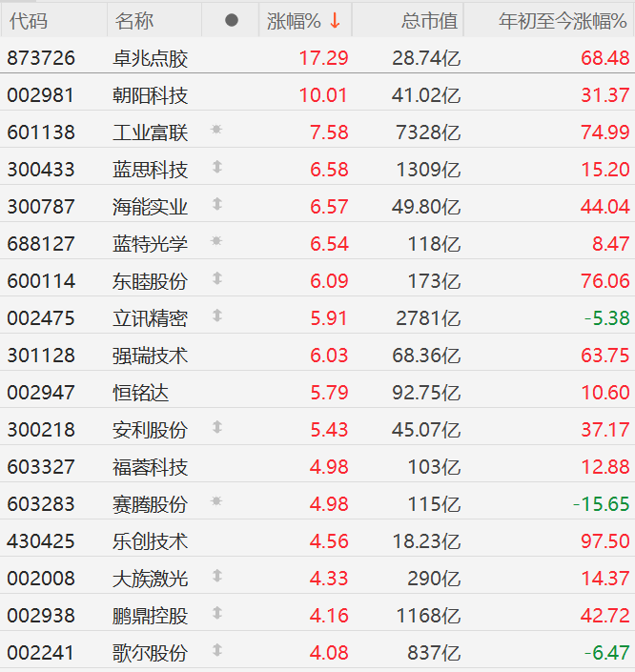Open the 强瑞技术 stock name
This screenshot has height=672, width=635.
pos(150,356)
